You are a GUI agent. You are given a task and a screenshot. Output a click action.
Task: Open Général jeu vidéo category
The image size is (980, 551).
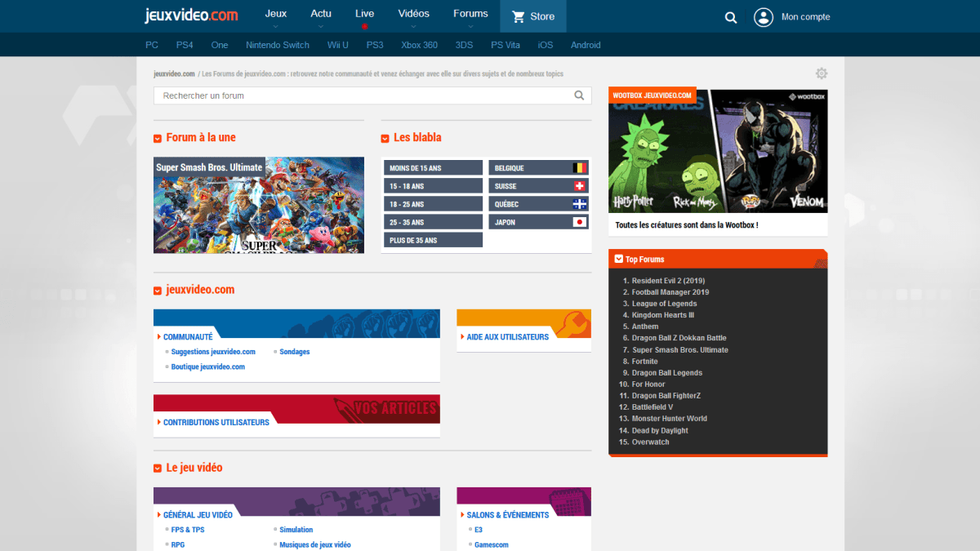[x=198, y=515]
